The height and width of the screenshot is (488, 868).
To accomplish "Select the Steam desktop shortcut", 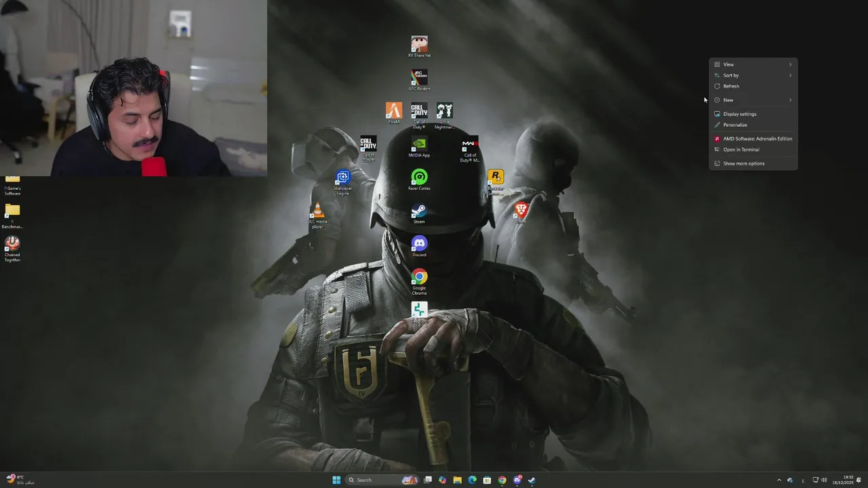I will tap(419, 213).
